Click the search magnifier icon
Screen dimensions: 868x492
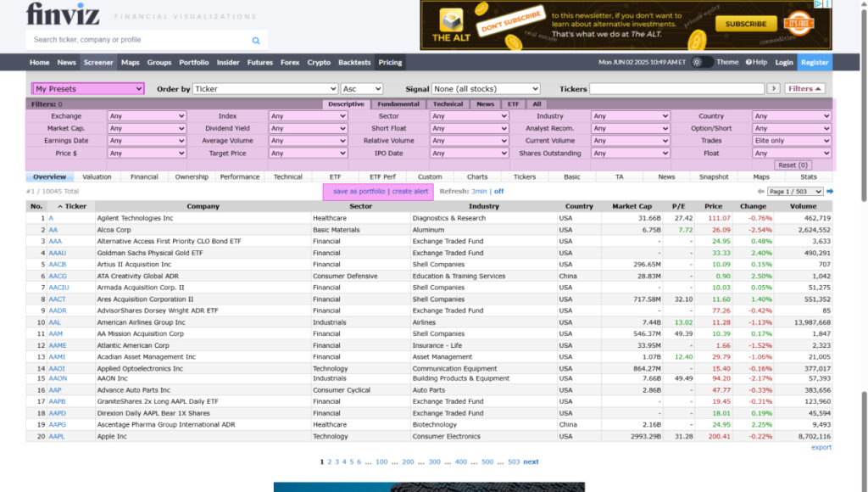[x=256, y=41]
